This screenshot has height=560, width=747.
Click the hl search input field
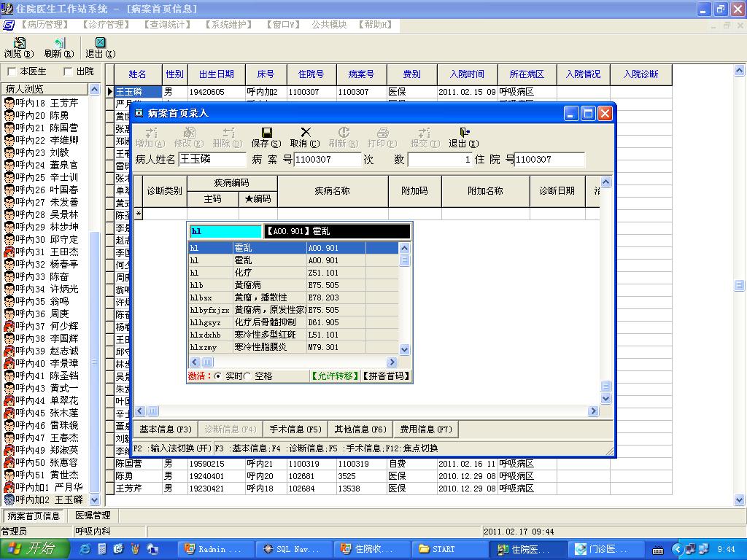coord(225,231)
